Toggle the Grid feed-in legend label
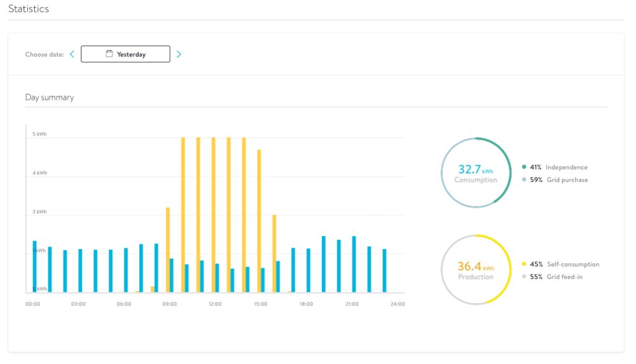 [564, 276]
